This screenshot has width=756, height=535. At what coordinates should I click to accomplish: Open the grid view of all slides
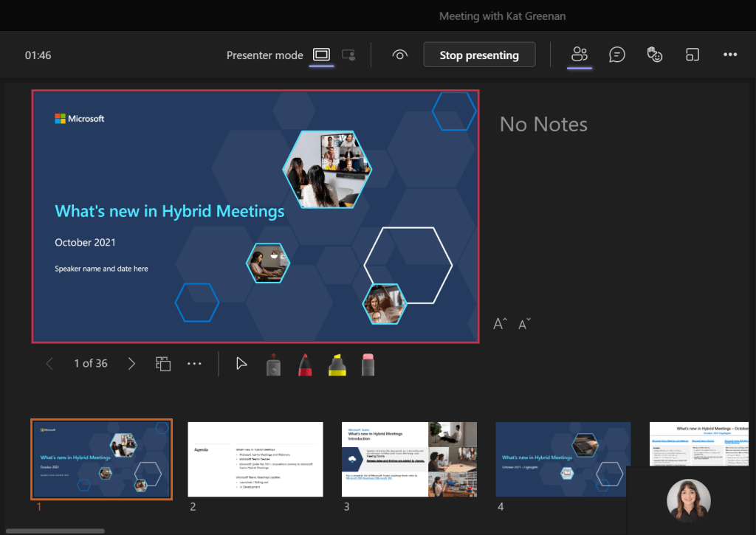click(x=162, y=363)
